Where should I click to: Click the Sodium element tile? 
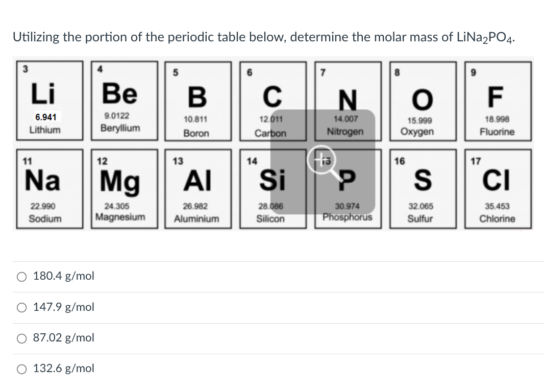coord(45,188)
